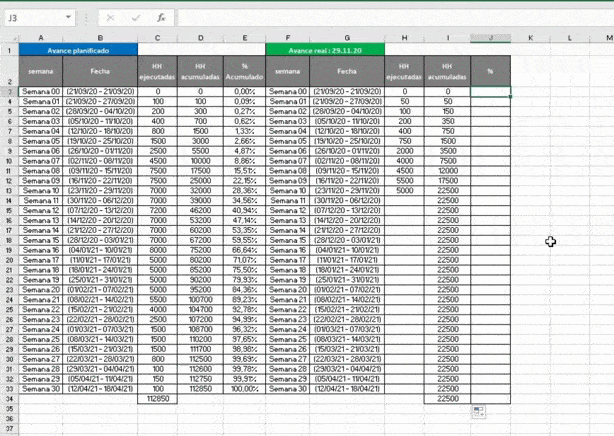Click cell I11 with value 12000
Screen dimensions: 614x436
(448, 171)
